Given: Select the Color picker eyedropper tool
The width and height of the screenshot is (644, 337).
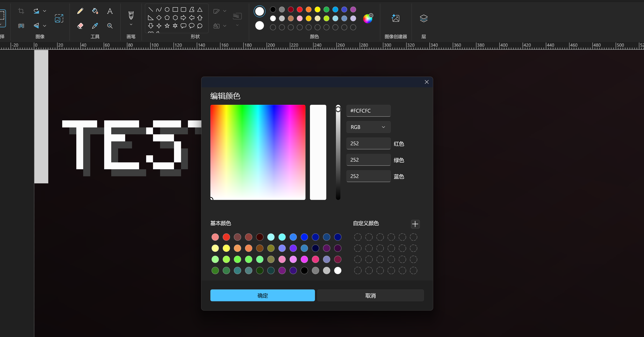Looking at the screenshot, I should coord(95,26).
